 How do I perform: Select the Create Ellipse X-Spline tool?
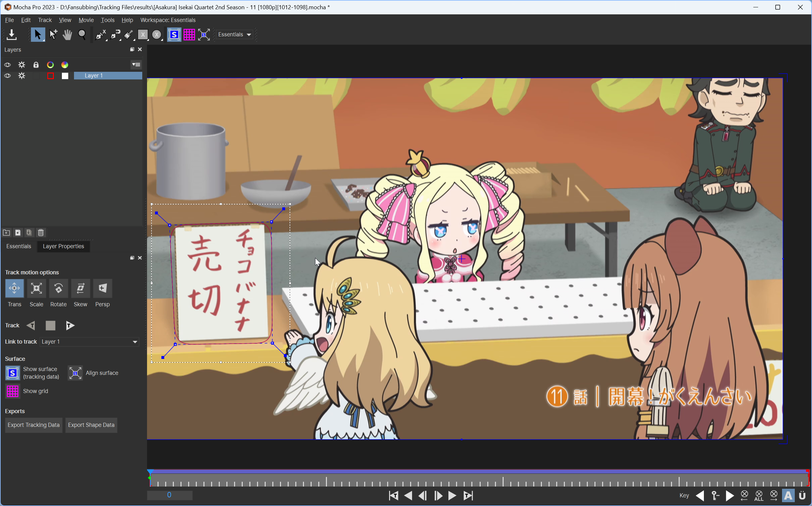click(x=157, y=34)
